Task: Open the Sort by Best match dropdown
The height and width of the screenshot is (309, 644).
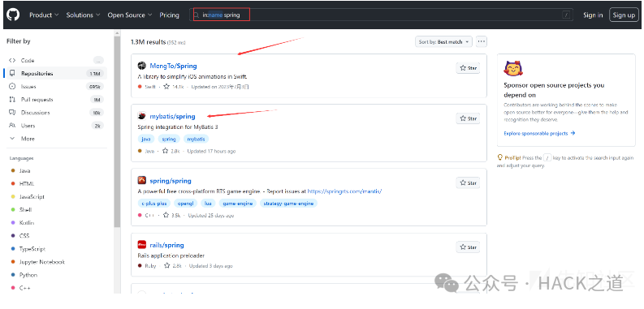Action: click(443, 42)
